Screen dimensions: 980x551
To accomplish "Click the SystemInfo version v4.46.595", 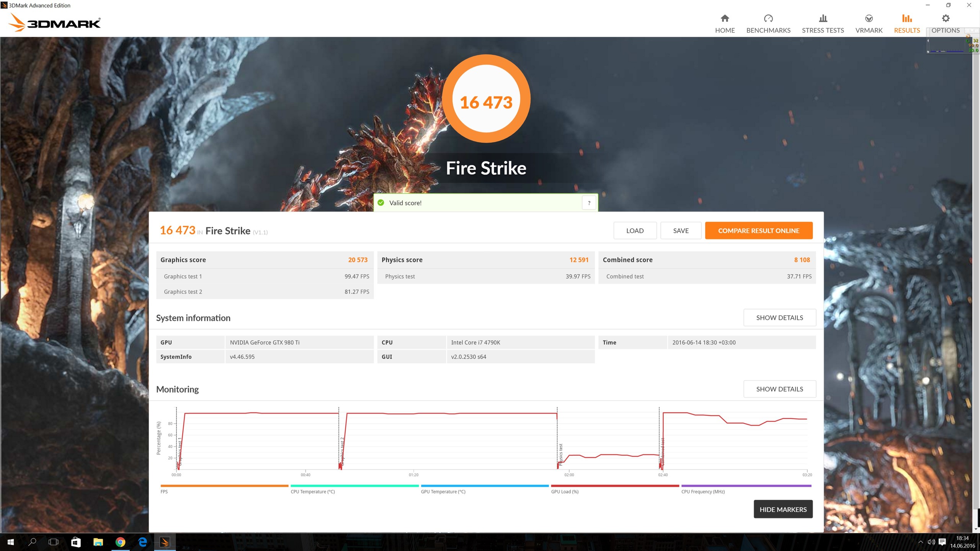I will click(242, 357).
